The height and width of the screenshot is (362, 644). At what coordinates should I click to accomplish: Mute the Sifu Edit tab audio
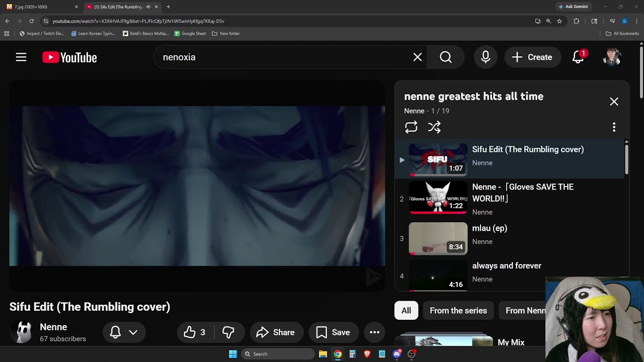tap(148, 7)
